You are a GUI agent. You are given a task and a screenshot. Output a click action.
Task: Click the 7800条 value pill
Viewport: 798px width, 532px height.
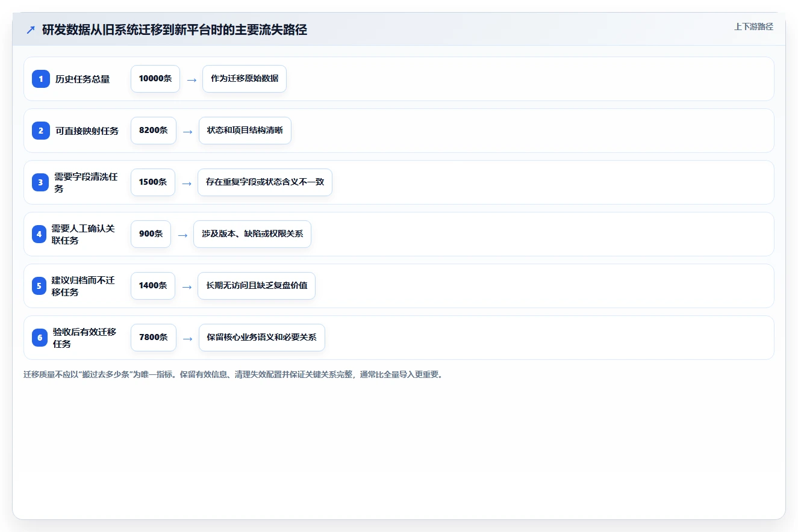(154, 338)
